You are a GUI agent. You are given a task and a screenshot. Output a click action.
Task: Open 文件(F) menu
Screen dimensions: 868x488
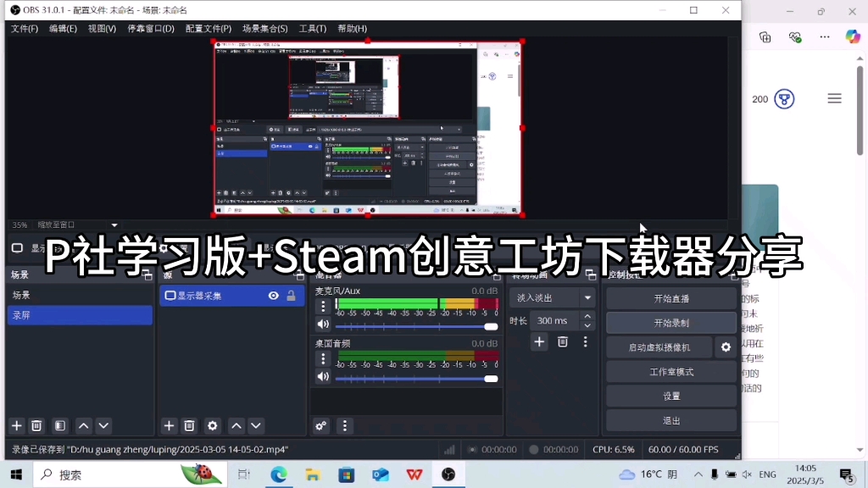(25, 28)
